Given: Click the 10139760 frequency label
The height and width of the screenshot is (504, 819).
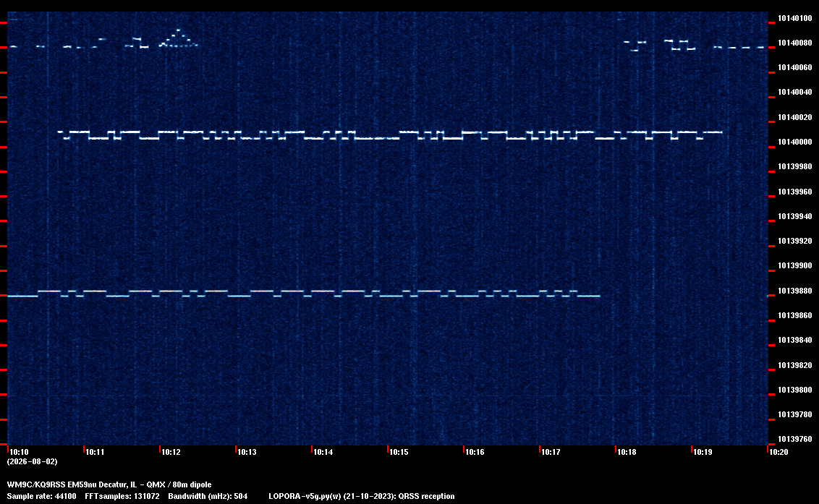Looking at the screenshot, I should click(794, 439).
